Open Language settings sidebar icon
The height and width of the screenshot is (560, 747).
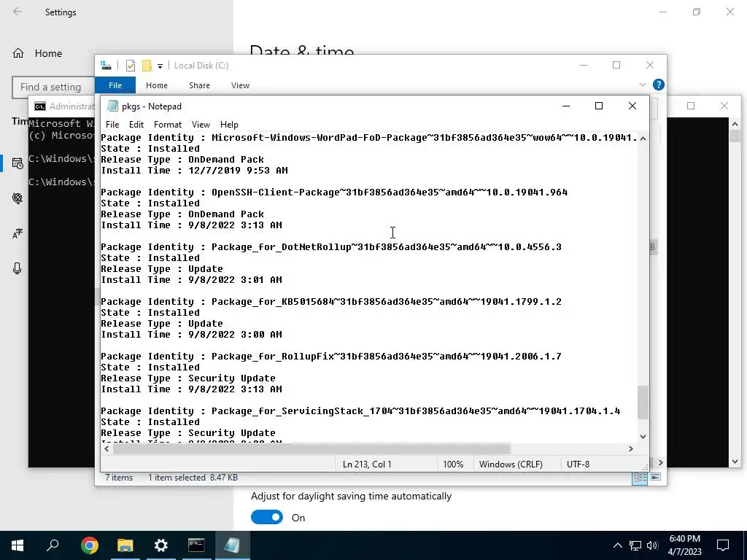coord(18,234)
